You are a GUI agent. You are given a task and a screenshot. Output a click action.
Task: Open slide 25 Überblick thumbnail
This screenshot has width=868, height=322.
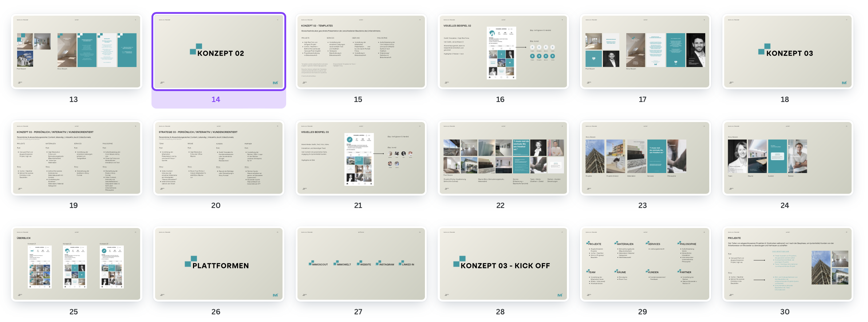(x=76, y=264)
